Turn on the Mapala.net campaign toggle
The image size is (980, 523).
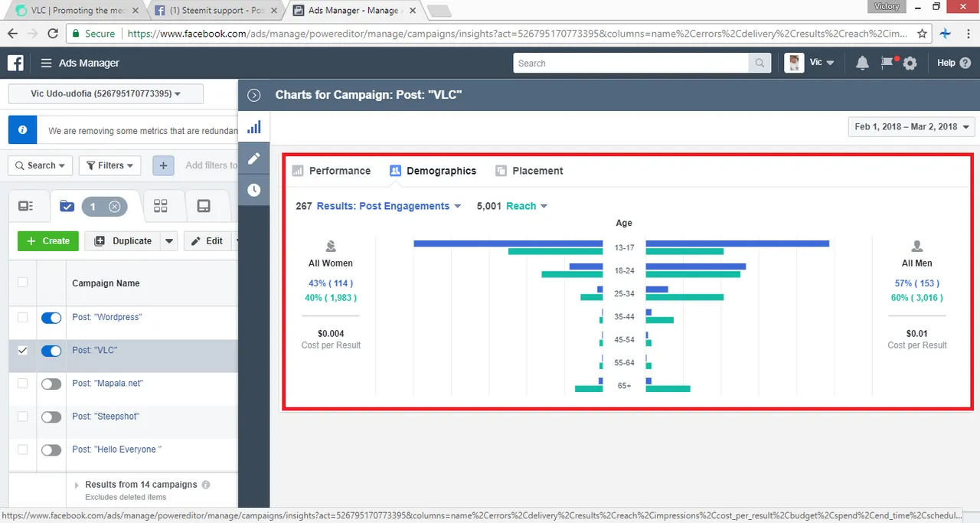51,384
